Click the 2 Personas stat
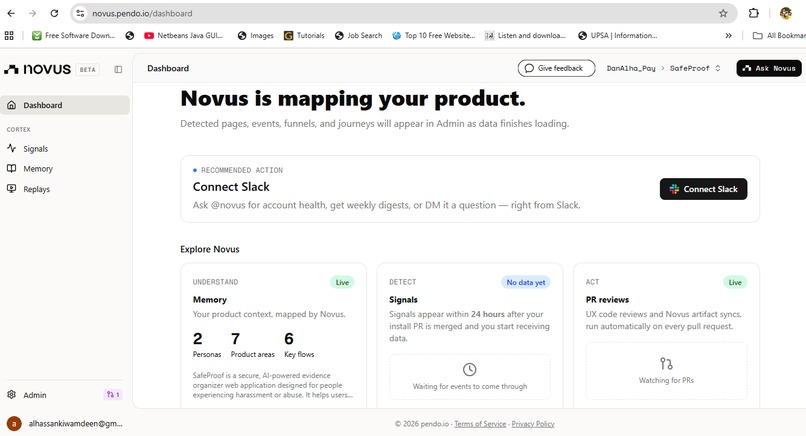This screenshot has height=436, width=806. (x=207, y=345)
